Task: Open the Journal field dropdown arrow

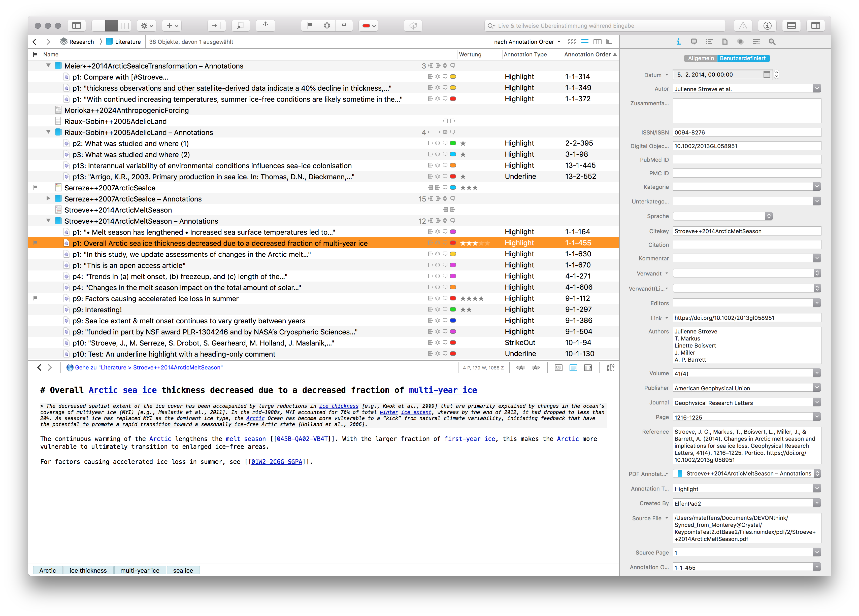Action: click(817, 402)
